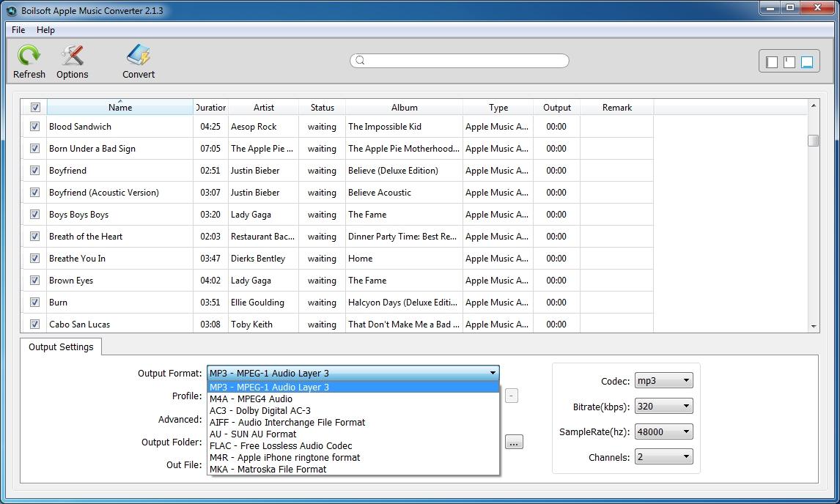Viewport: 840px width, 504px height.
Task: Choose AC3 - Dolby Digital AC-3
Action: pyautogui.click(x=353, y=411)
